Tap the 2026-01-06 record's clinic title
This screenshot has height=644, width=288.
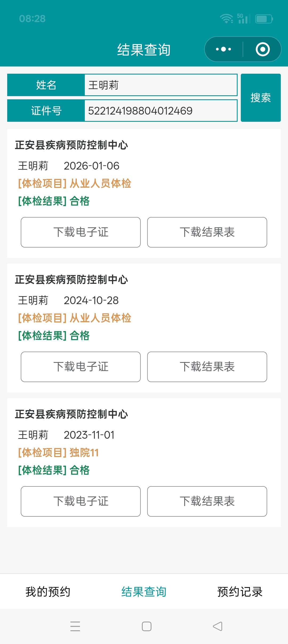pos(71,145)
